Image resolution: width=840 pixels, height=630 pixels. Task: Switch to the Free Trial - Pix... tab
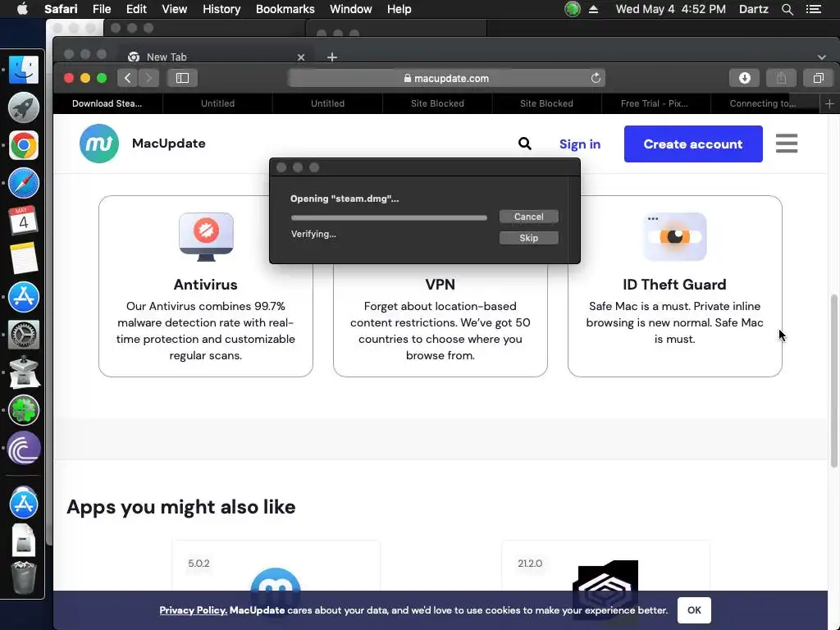654,103
